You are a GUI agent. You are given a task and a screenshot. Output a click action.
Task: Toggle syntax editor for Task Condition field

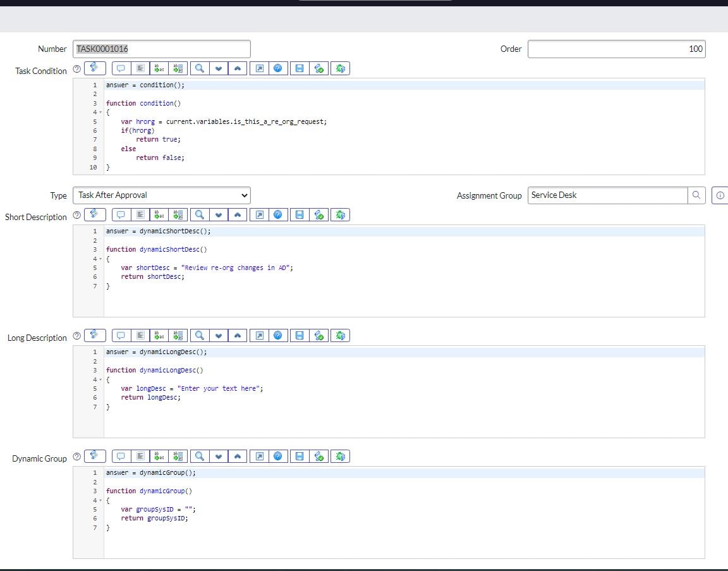tap(94, 68)
